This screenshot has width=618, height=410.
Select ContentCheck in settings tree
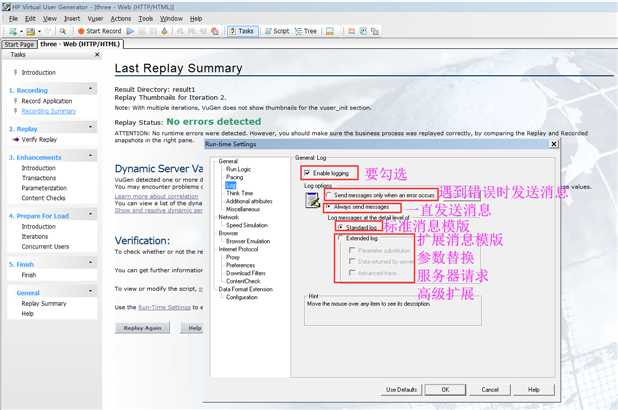[x=243, y=281]
